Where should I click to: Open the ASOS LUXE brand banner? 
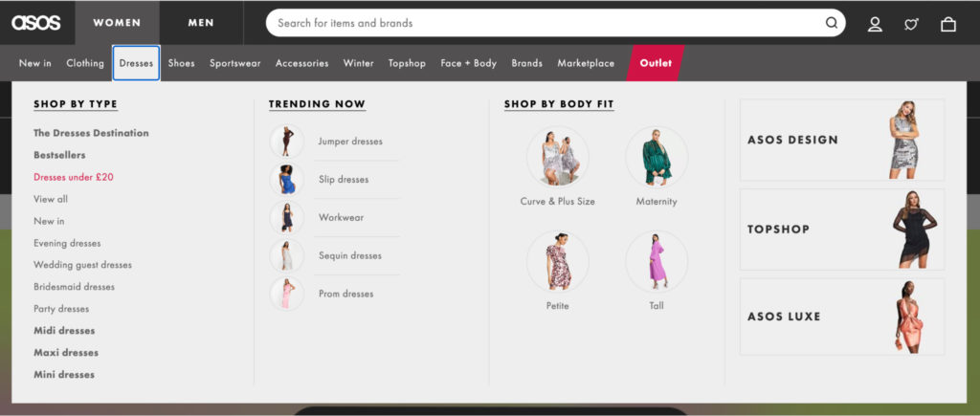coord(842,317)
